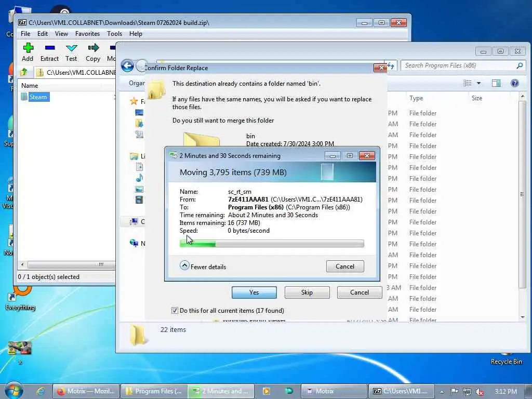
Task: Cancel the moving items progress dialog
Action: click(x=345, y=267)
